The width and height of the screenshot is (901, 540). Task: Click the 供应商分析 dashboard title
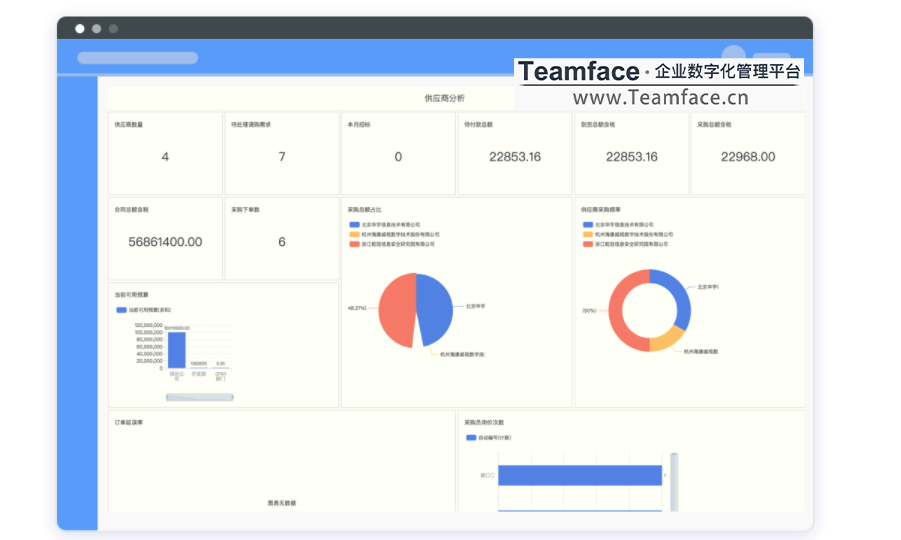(x=445, y=98)
